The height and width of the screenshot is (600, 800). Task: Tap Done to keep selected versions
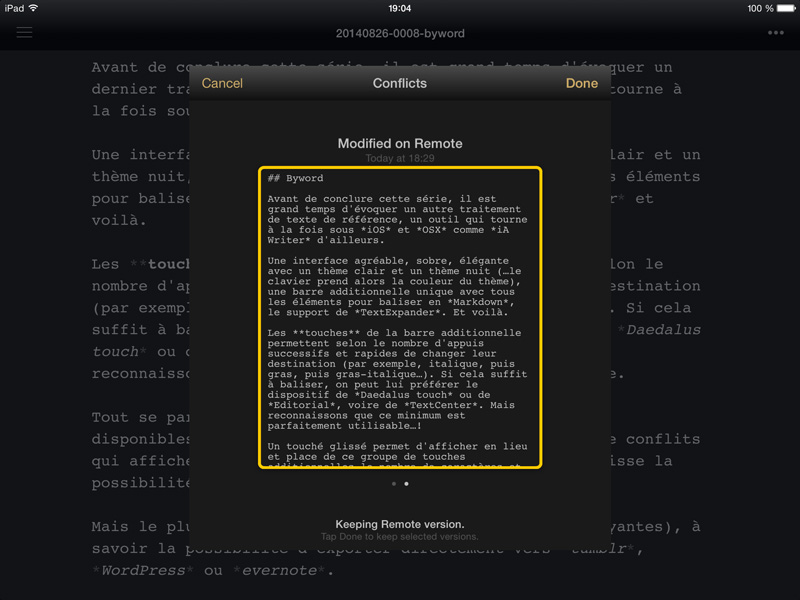click(582, 83)
